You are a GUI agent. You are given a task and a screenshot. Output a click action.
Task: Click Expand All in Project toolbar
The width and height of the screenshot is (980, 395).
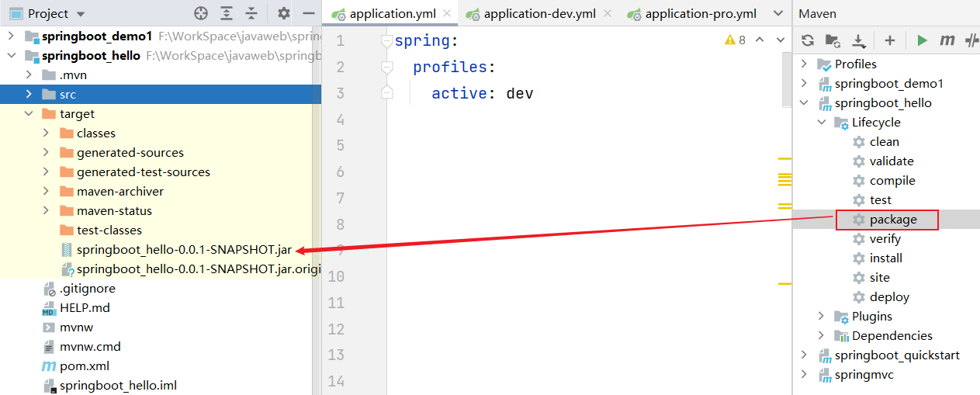pos(226,13)
